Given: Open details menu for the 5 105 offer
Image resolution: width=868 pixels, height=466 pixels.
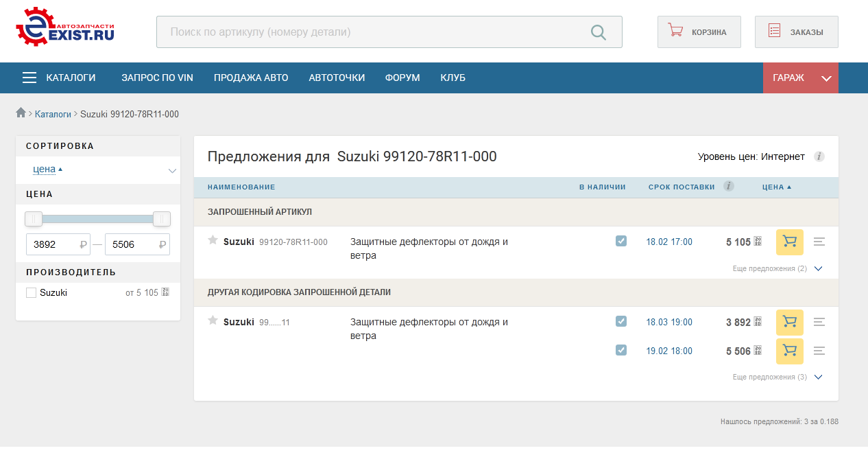Looking at the screenshot, I should 819,242.
